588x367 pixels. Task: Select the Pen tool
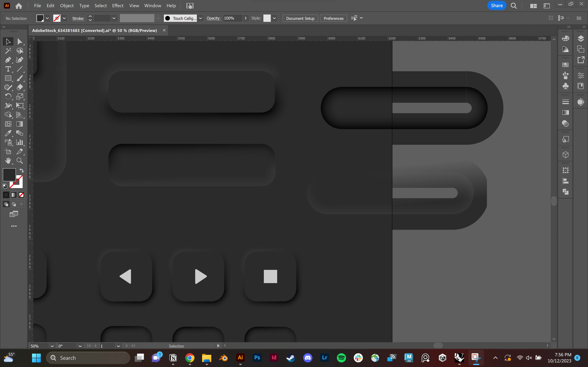tap(8, 60)
